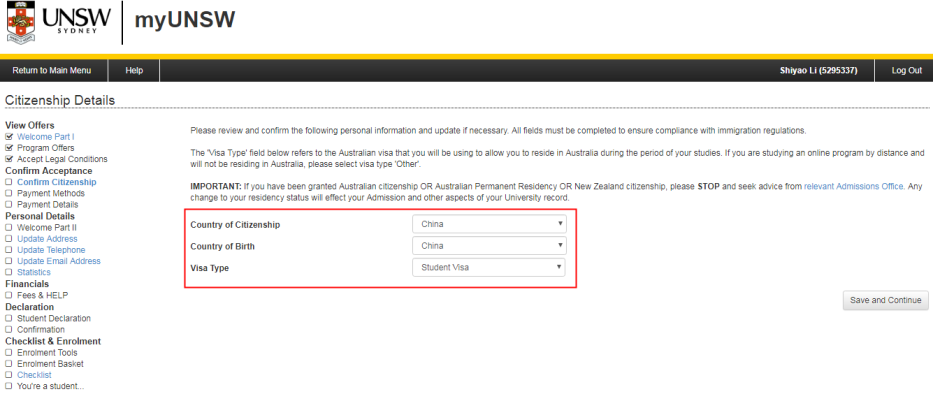Toggle Payment Methods checkbox
Screen dimensions: 933x401
[x=8, y=193]
